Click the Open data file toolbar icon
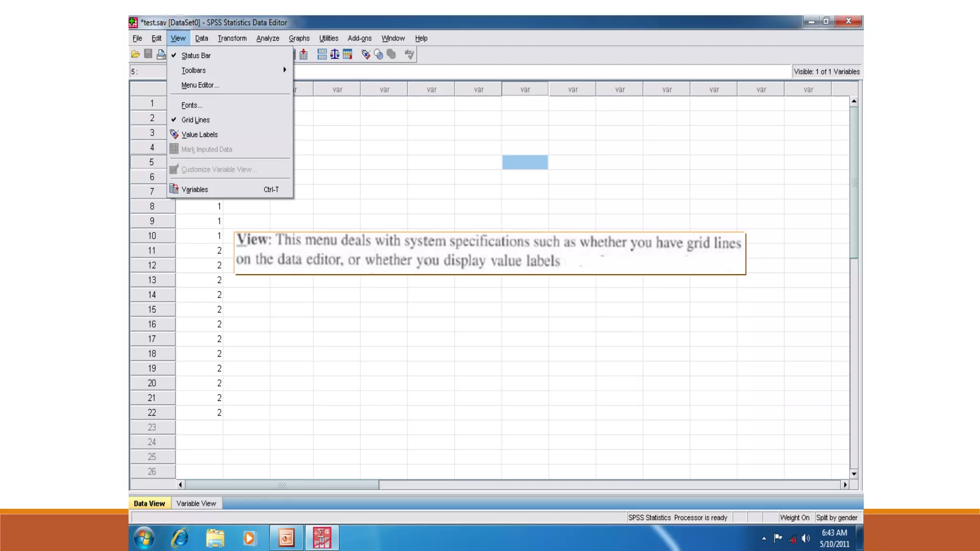This screenshot has width=980, height=551. tap(135, 55)
